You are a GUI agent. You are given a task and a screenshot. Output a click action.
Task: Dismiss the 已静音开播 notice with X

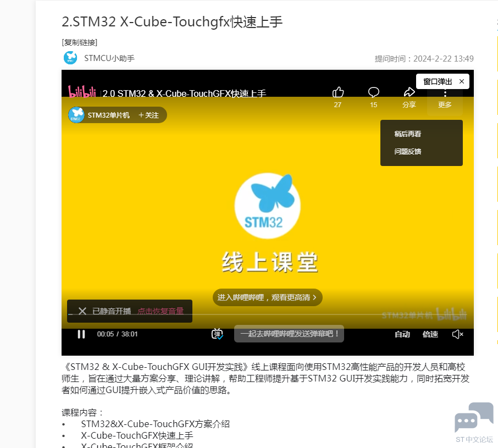82,311
